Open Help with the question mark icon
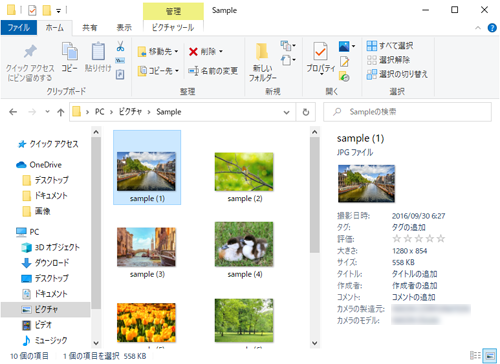The height and width of the screenshot is (364, 500). click(492, 28)
